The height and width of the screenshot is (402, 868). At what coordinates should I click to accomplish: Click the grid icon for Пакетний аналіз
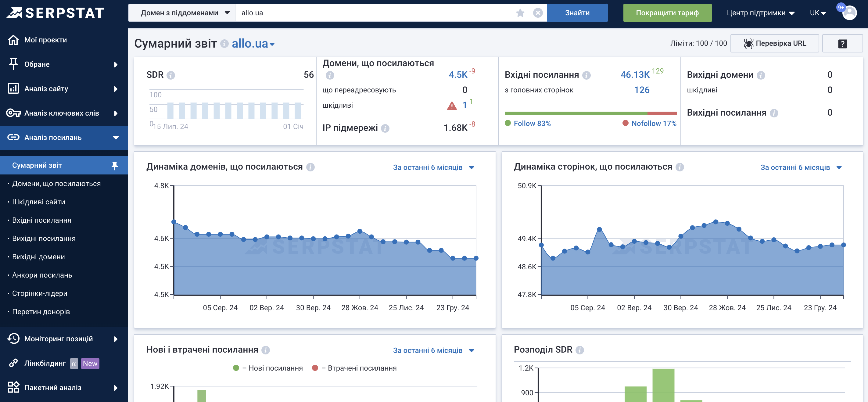[13, 387]
